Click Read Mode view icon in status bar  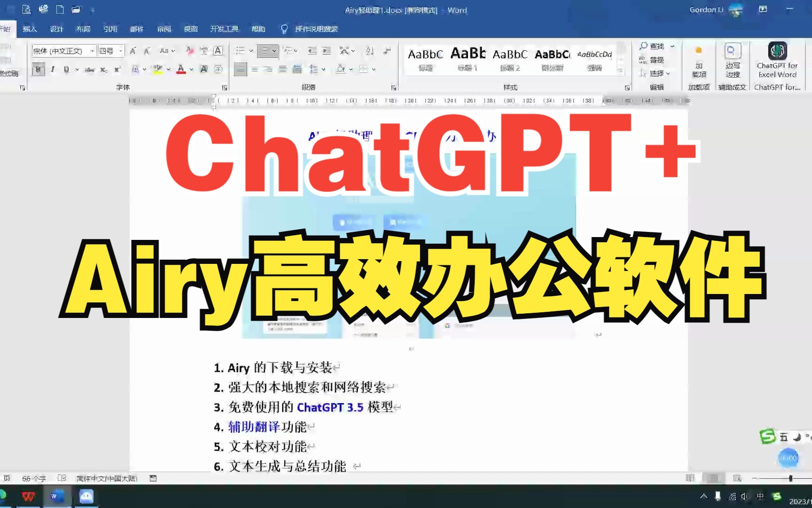coord(690,478)
